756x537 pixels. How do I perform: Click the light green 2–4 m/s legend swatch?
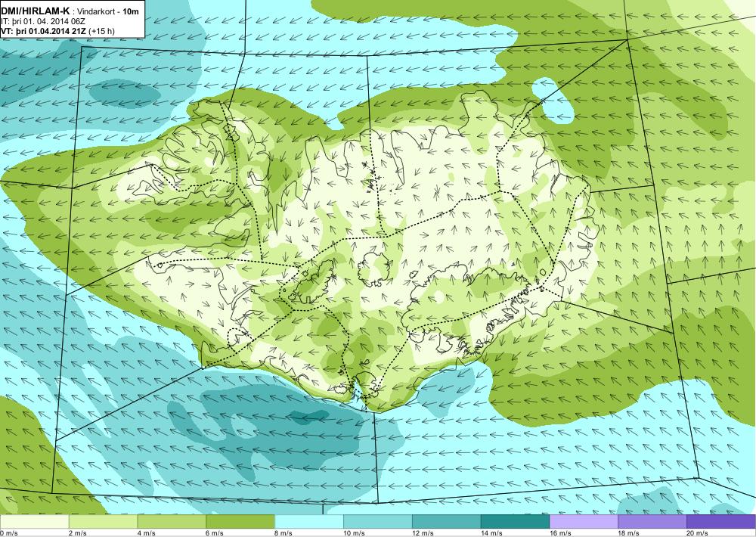(x=103, y=522)
